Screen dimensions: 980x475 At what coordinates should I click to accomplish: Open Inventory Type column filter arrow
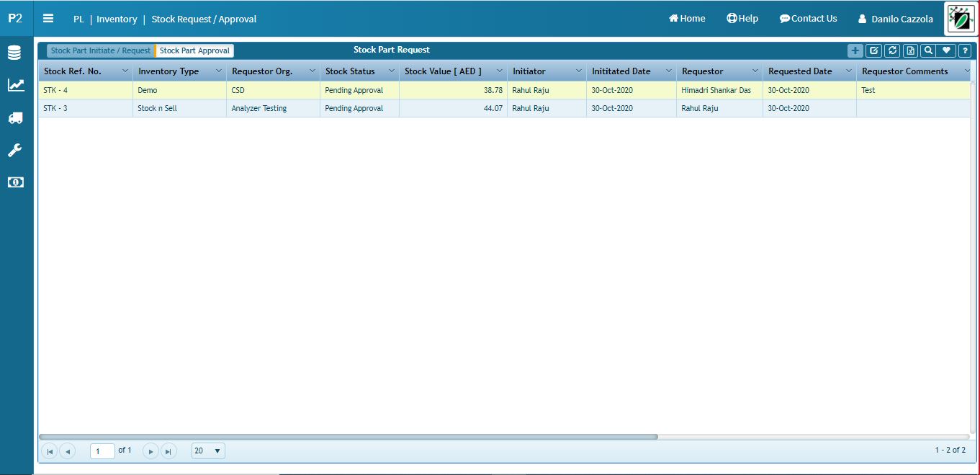[218, 71]
